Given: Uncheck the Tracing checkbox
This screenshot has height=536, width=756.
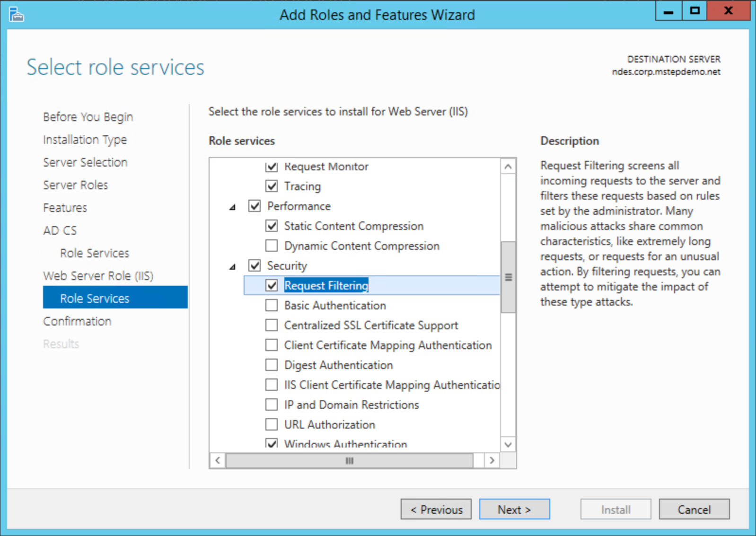Looking at the screenshot, I should pos(272,186).
